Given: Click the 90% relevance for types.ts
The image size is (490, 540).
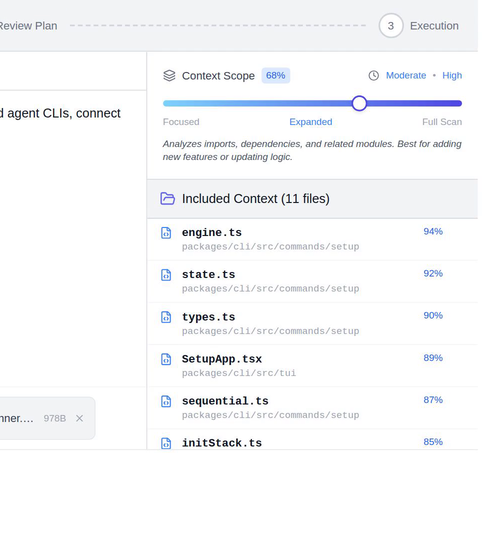Looking at the screenshot, I should tap(433, 315).
